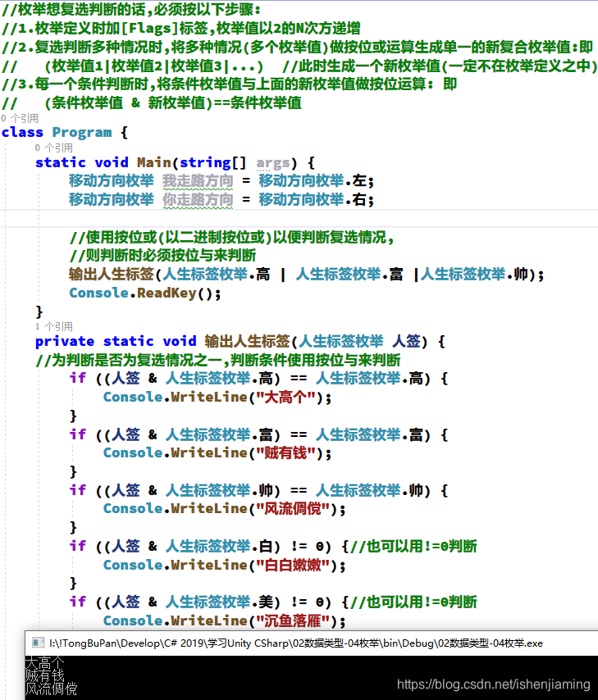Open the '0 个引用' CodeLens above class Program
This screenshot has height=700, width=598.
(x=20, y=118)
